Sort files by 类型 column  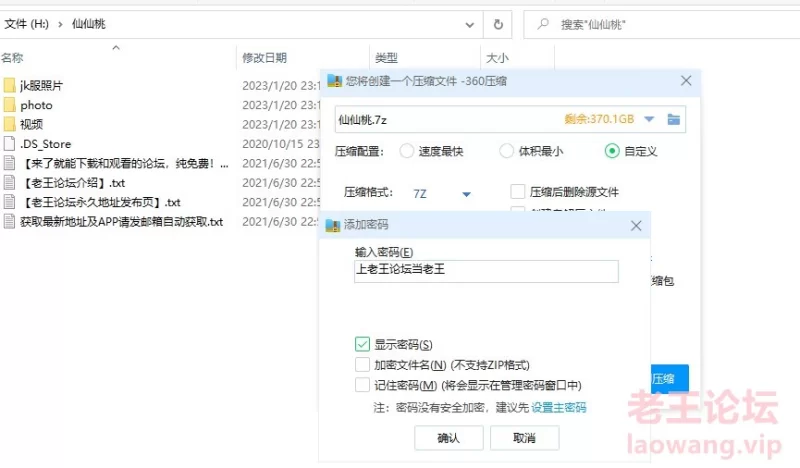(386, 58)
